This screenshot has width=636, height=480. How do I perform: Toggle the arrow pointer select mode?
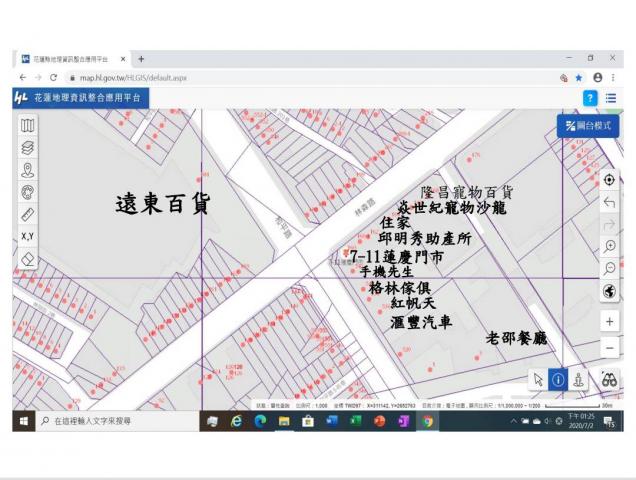pyautogui.click(x=538, y=379)
